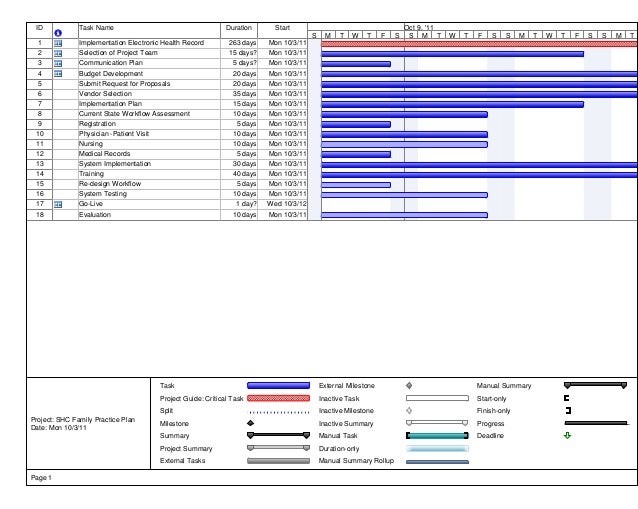The height and width of the screenshot is (509, 638).
Task: Click the Project: SHC Family Practice Plan label
Action: pyautogui.click(x=83, y=419)
